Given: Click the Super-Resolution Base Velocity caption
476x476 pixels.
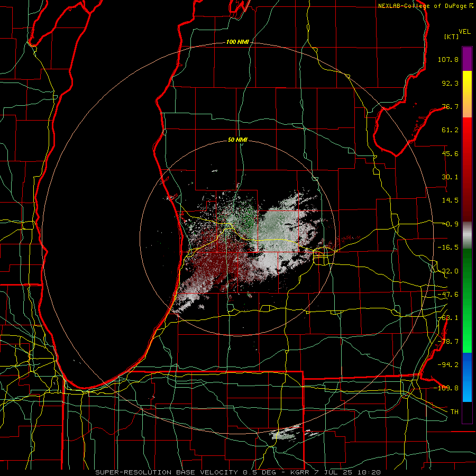Looking at the screenshot, I should coord(238,472).
